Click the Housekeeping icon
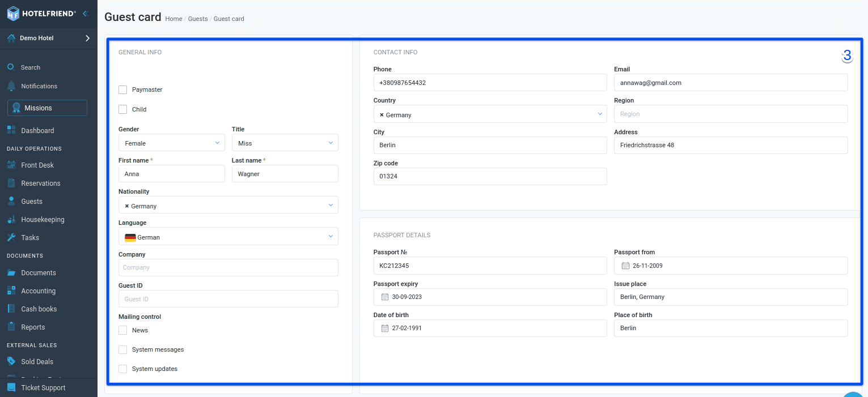This screenshot has height=397, width=868. pyautogui.click(x=11, y=219)
